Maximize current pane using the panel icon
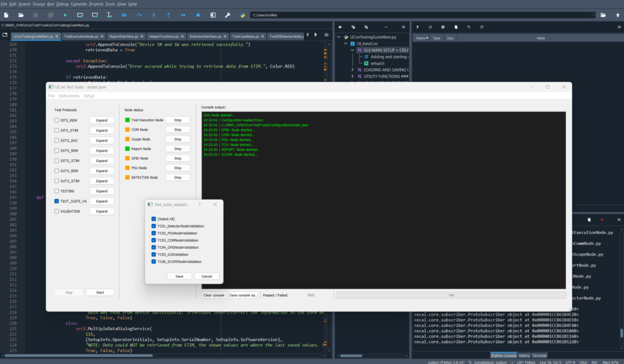This screenshot has height=364, width=624. click(213, 15)
